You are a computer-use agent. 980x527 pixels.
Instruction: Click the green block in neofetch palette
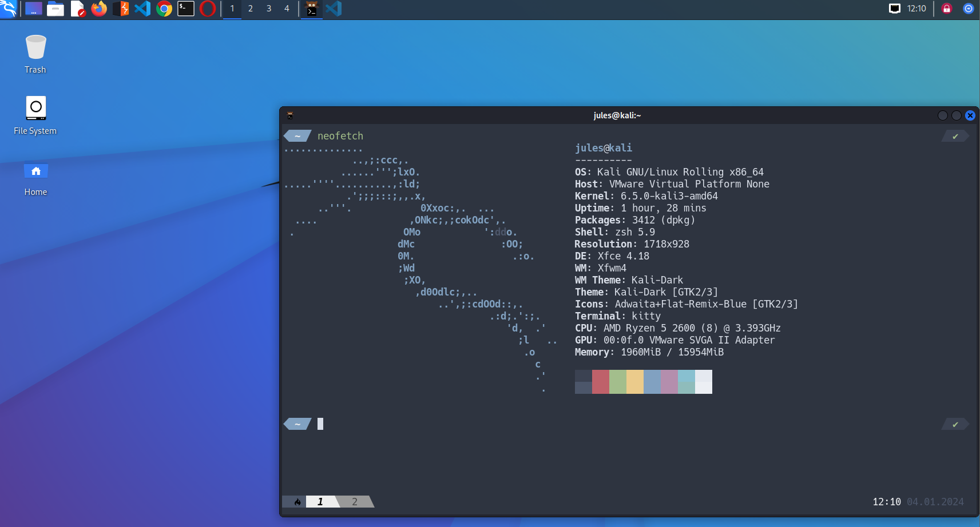618,382
